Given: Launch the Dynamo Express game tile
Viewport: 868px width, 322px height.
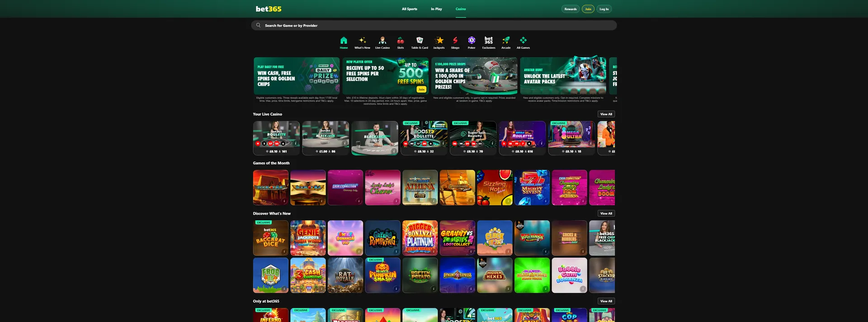Looking at the screenshot, I should pyautogui.click(x=458, y=275).
